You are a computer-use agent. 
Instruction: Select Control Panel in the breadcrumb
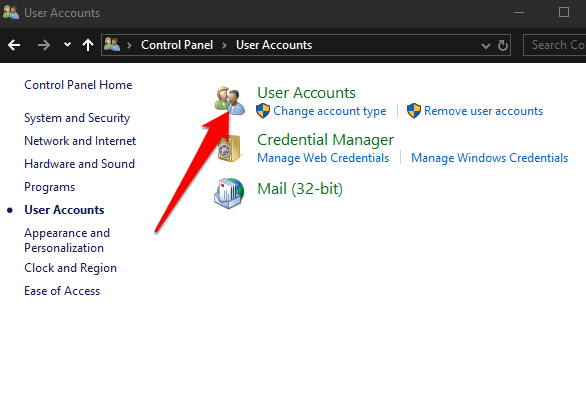[177, 45]
